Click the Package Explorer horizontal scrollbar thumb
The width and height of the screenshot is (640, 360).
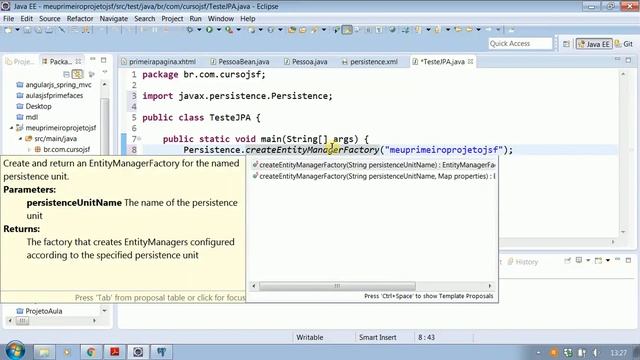(x=22, y=321)
